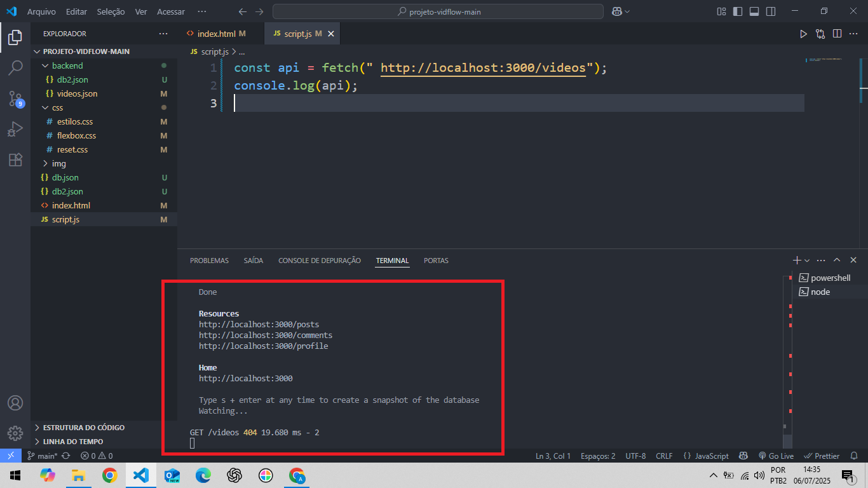Close the script.js editor tab
This screenshot has height=488, width=868.
pos(330,34)
